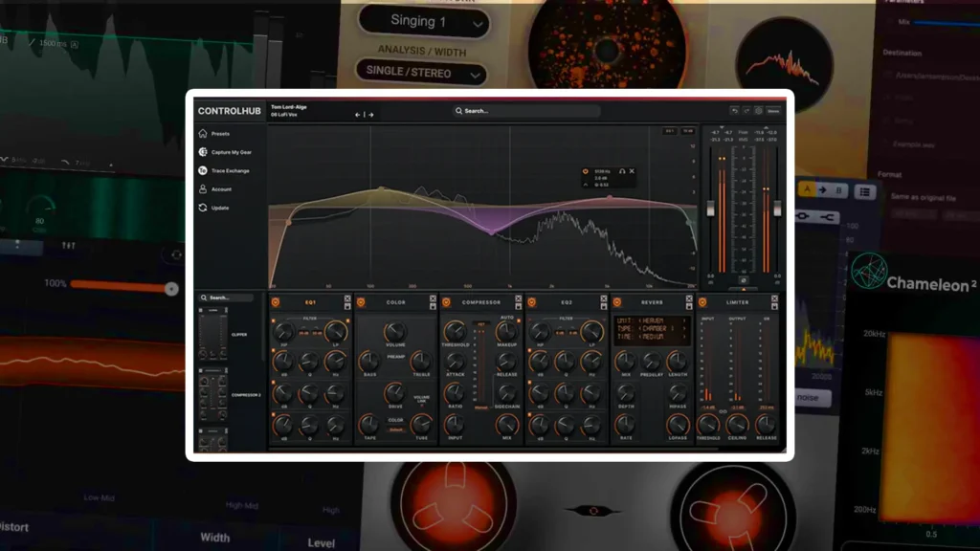
Task: Select the Update menu item
Action: [220, 208]
